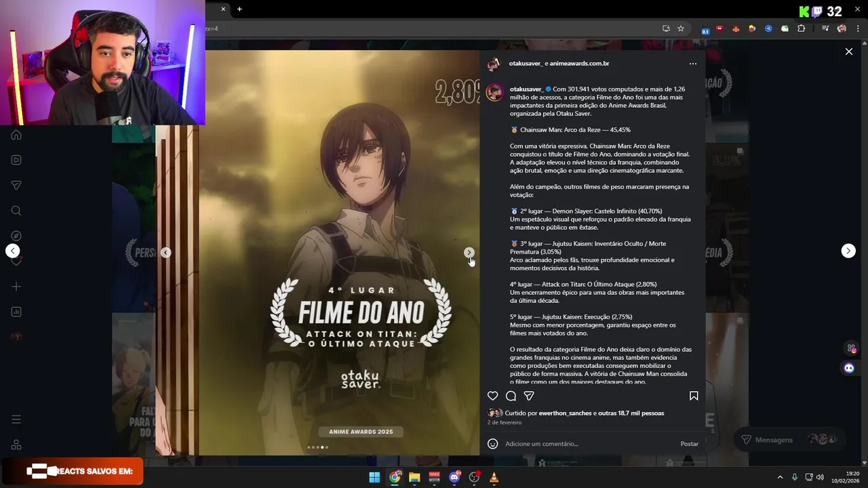Viewport: 868px width, 488px height.
Task: Open a new browser tab with plus
Action: tap(239, 9)
